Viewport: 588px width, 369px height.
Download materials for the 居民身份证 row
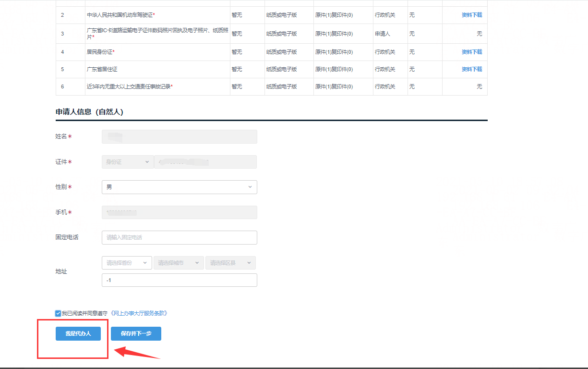pyautogui.click(x=471, y=52)
